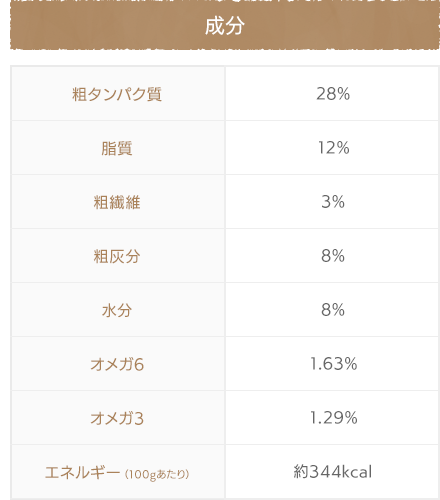Click the 8% value beside 水分
440x500 pixels.
click(x=333, y=310)
